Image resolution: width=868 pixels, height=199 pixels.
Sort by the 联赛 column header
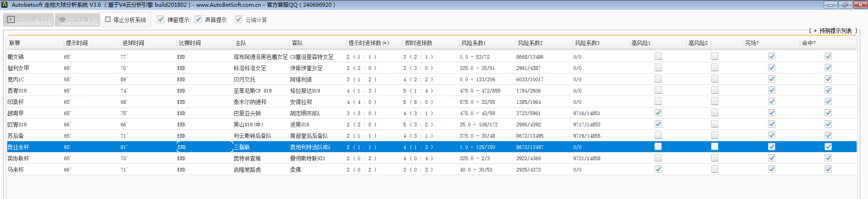pyautogui.click(x=15, y=43)
